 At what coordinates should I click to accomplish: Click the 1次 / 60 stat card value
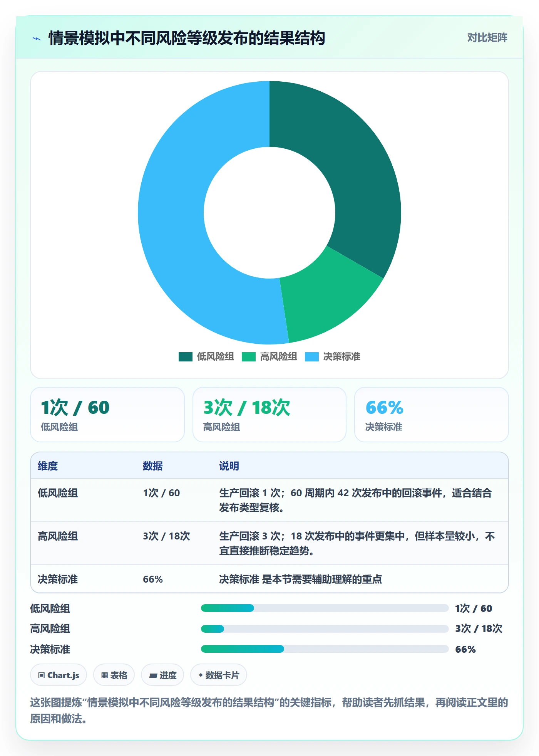pyautogui.click(x=75, y=408)
